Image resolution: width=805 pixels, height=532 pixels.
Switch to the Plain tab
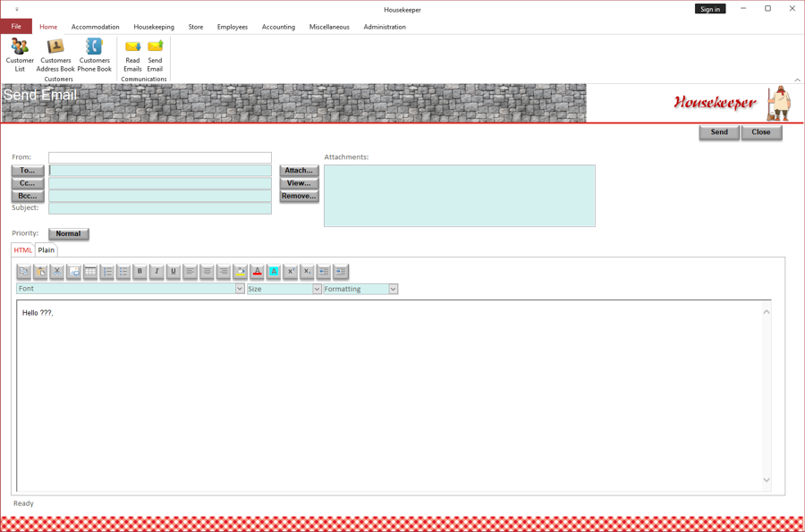point(47,250)
